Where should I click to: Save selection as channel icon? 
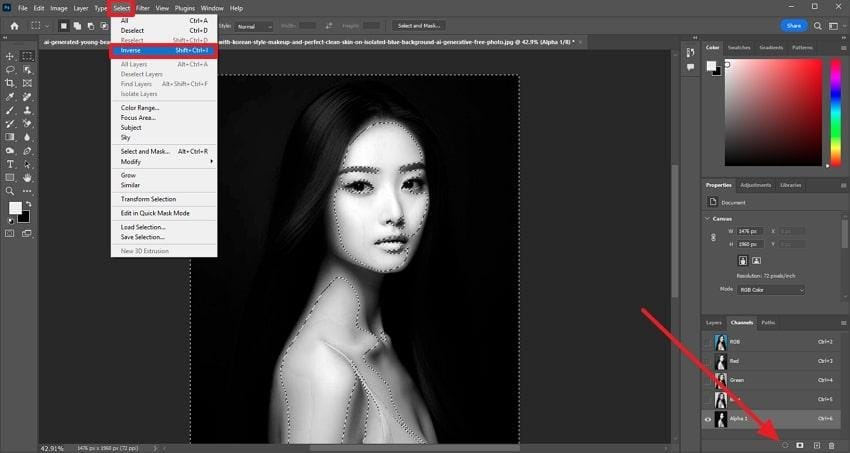800,445
